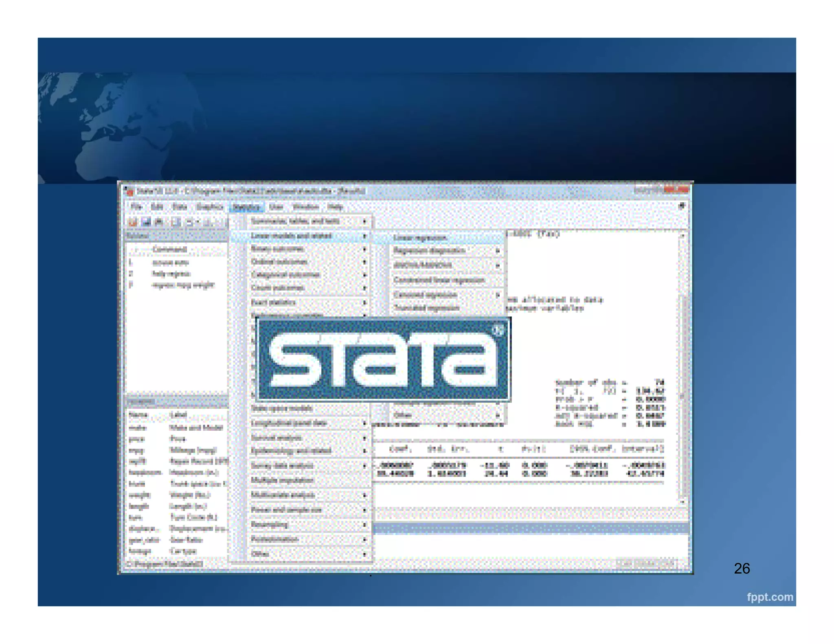Click the pin icon at window's top right

682,206
